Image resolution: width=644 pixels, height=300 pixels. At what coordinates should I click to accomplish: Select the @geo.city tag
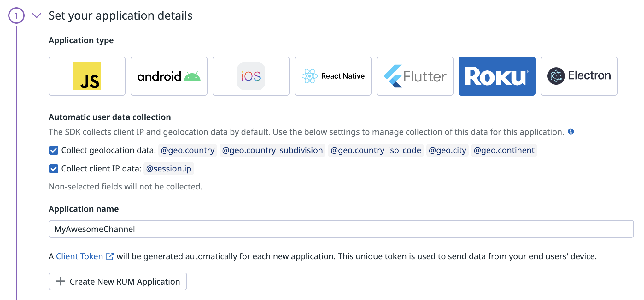(448, 150)
